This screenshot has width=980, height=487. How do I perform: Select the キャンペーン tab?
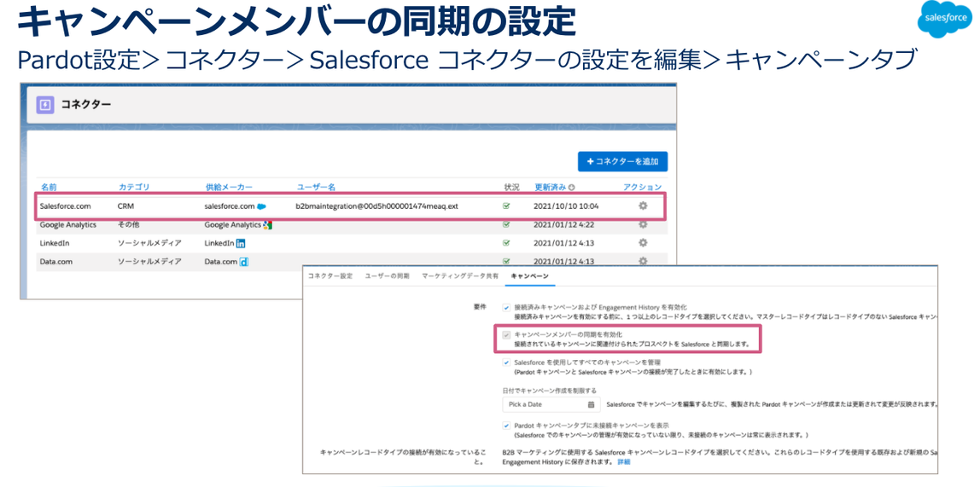[530, 275]
